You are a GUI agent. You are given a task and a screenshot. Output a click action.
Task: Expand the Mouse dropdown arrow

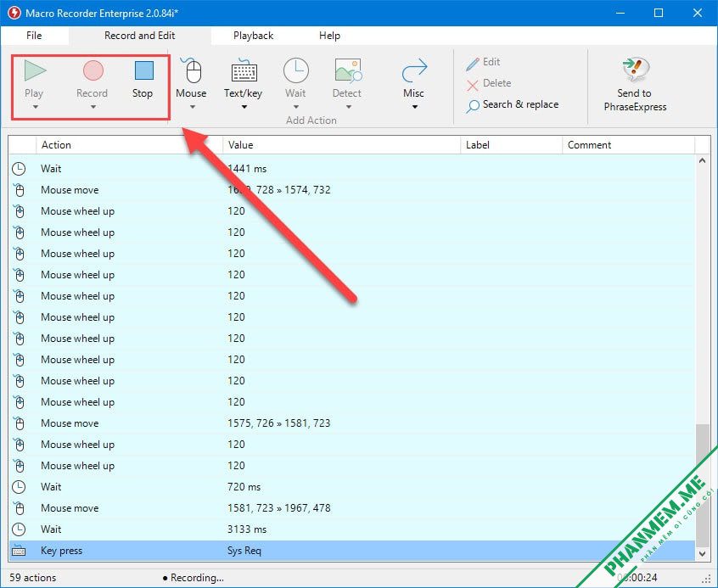193,107
